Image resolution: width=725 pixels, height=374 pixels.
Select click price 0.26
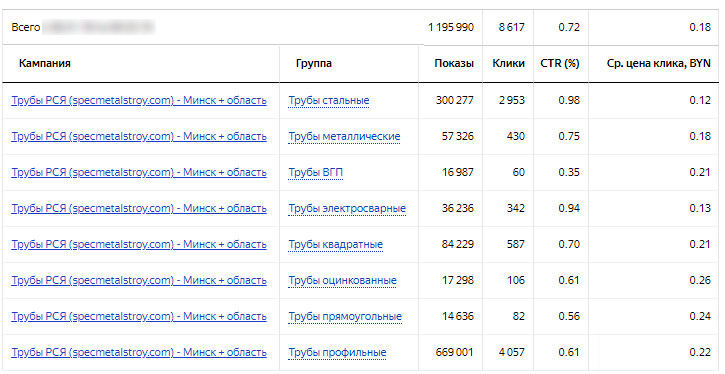pos(700,281)
